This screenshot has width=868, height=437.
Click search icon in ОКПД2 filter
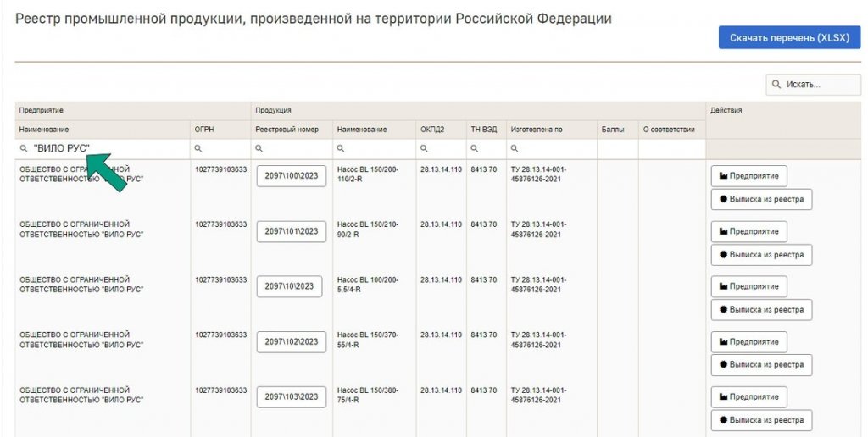(x=424, y=149)
